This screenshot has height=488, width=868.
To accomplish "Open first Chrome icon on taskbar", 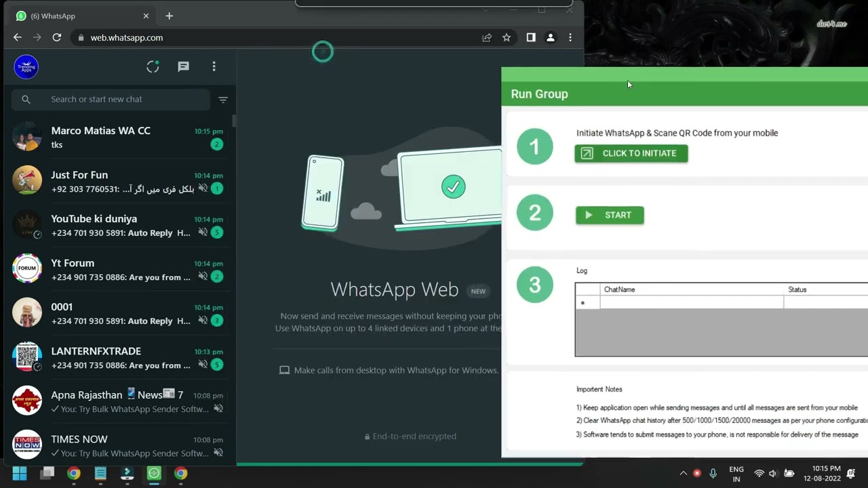I will [74, 473].
